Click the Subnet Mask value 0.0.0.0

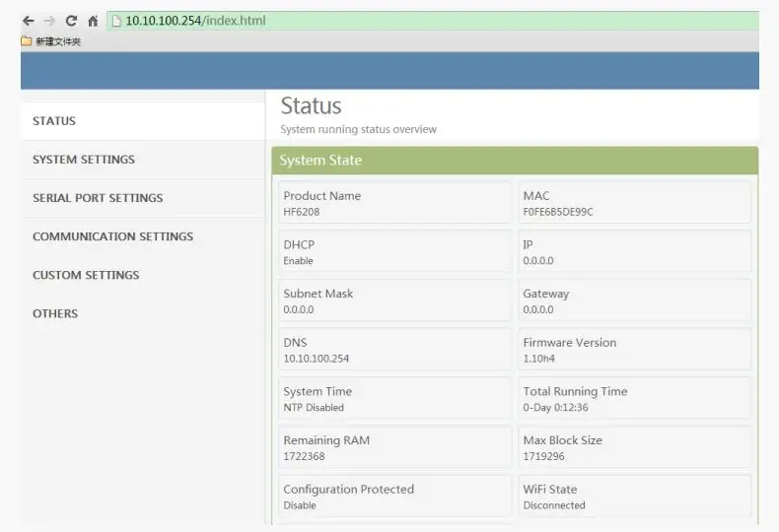tap(299, 309)
